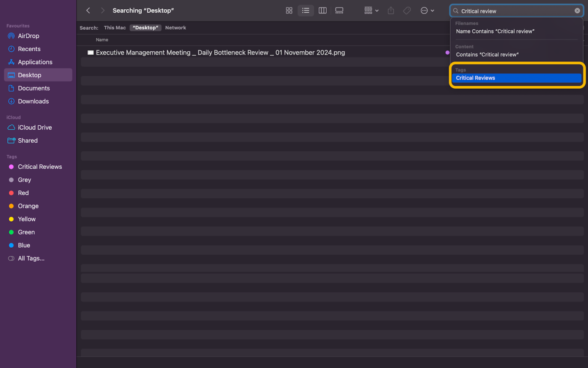Image resolution: width=588 pixels, height=368 pixels.
Task: Click the Edit Tags toolbar icon
Action: point(407,11)
